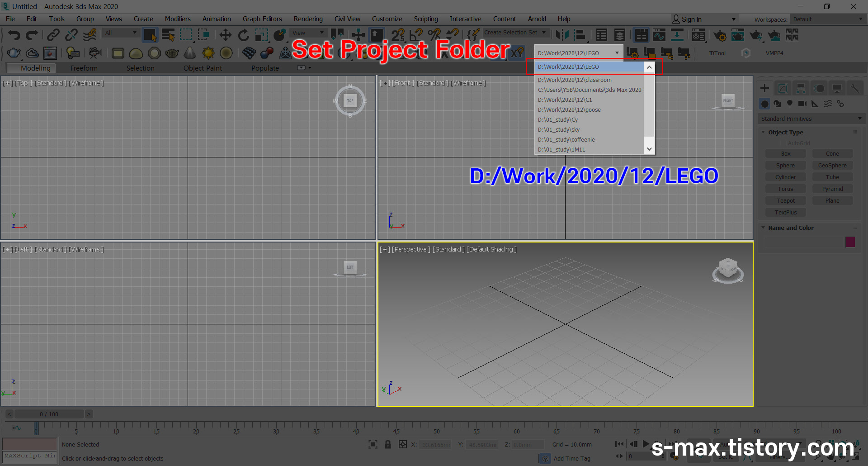Open the Scripting menu

click(426, 19)
